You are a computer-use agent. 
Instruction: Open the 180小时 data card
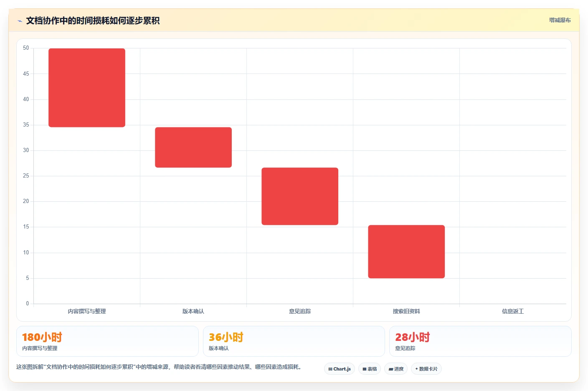point(107,341)
